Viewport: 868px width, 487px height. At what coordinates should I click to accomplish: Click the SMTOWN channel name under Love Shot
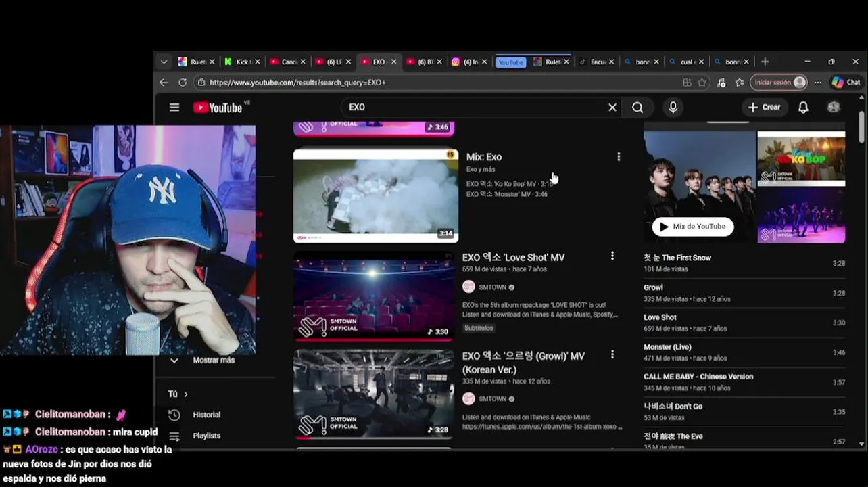tap(493, 287)
